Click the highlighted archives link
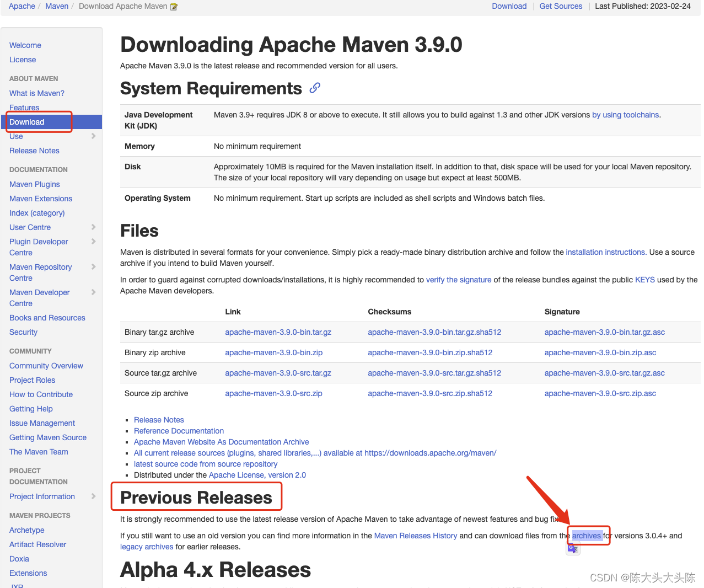Screen dimensions: 704x588 (x=587, y=536)
